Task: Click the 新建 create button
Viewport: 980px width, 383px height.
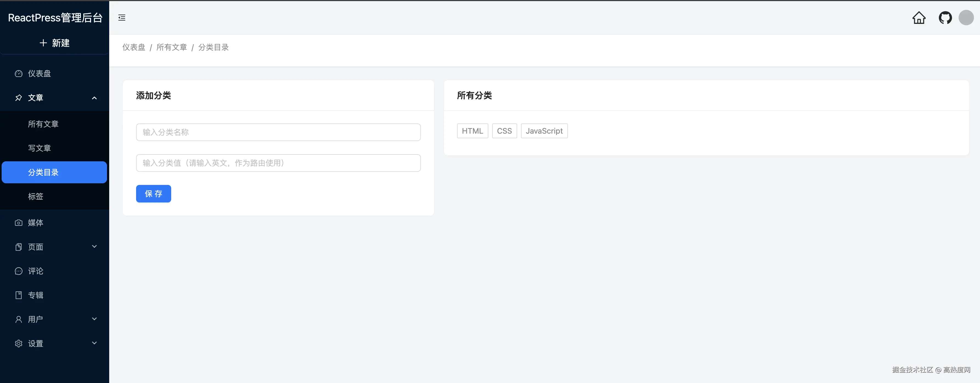Action: point(54,43)
